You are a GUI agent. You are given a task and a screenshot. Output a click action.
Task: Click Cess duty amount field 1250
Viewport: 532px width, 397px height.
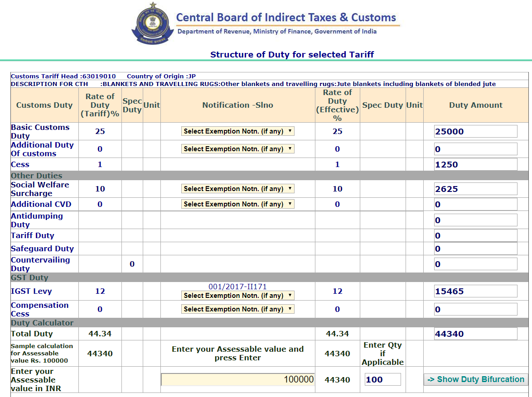[476, 164]
